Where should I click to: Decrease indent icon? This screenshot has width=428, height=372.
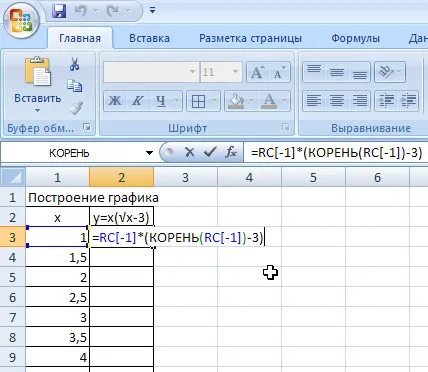(x=386, y=101)
